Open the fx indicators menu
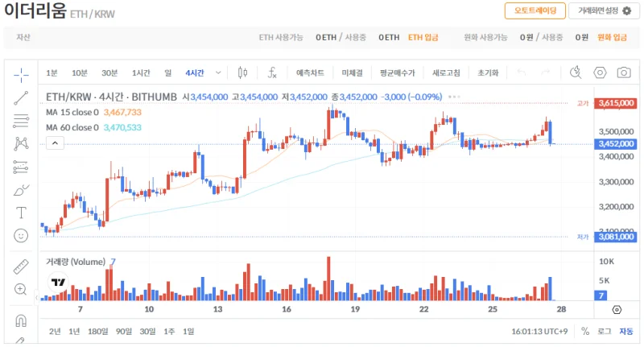 272,73
